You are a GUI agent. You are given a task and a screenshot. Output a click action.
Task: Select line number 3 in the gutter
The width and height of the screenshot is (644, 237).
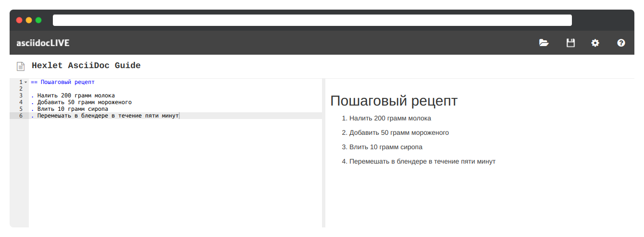tap(21, 95)
